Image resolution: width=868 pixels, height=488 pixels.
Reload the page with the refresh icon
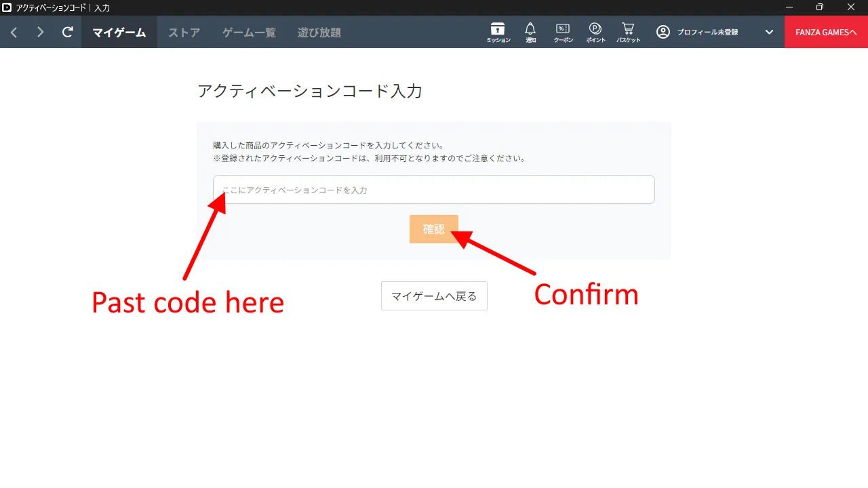(67, 32)
